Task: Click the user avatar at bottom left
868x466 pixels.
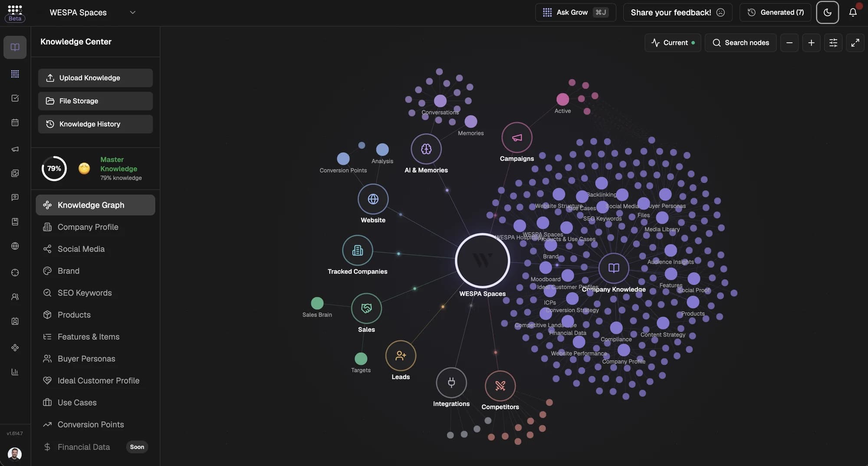Action: coord(15,454)
